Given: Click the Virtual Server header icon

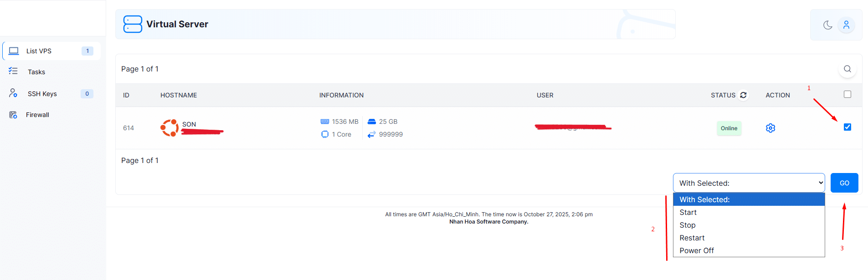Looking at the screenshot, I should tap(133, 24).
